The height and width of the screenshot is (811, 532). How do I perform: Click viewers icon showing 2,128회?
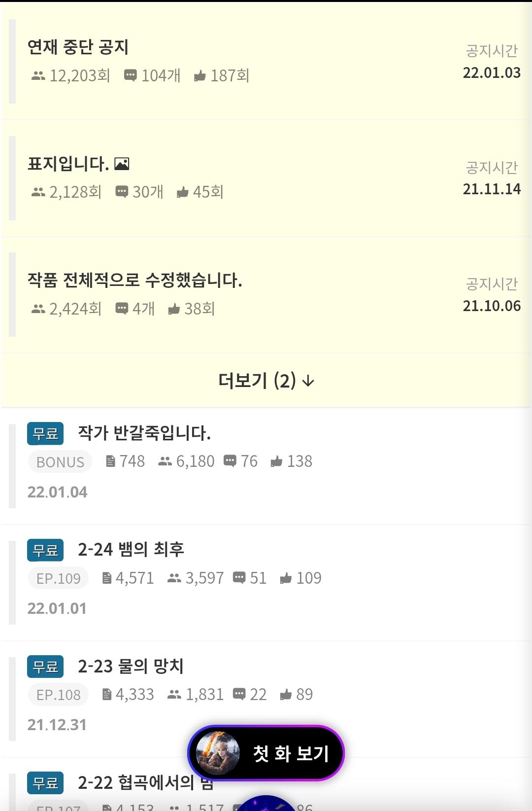pyautogui.click(x=38, y=192)
